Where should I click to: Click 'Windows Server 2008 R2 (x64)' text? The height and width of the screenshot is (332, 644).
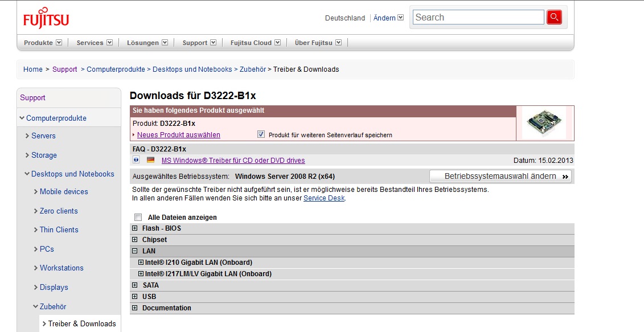285,177
